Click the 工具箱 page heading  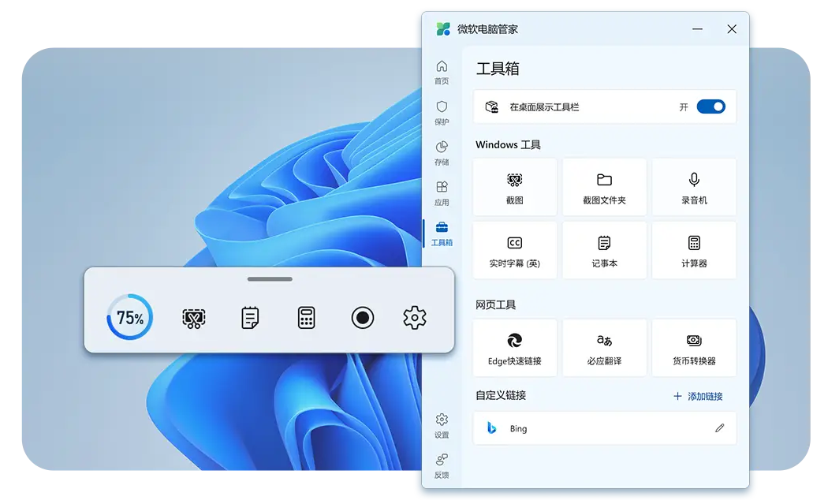point(498,69)
